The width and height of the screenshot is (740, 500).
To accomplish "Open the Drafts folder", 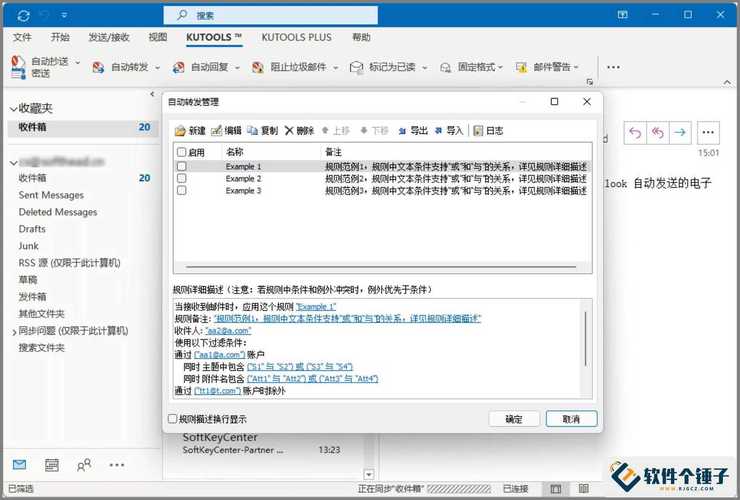I will point(32,229).
